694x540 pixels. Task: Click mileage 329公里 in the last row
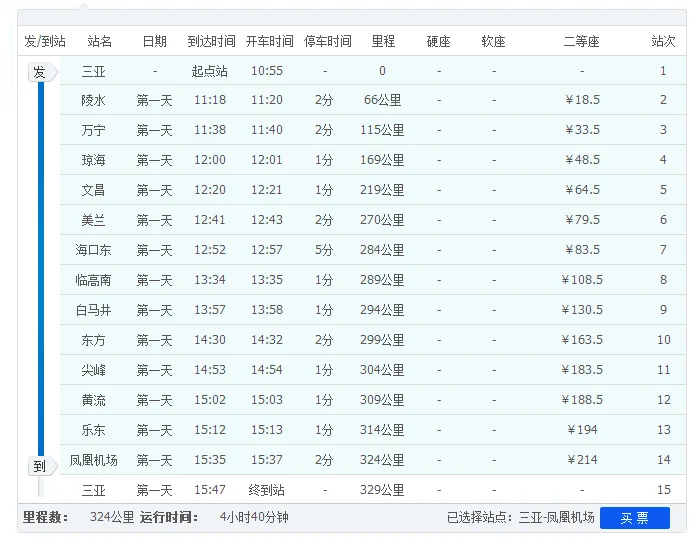(382, 490)
